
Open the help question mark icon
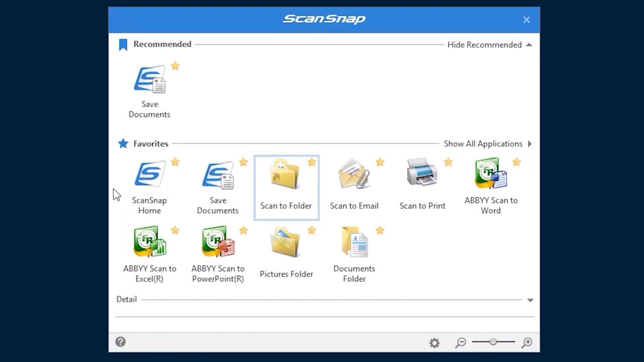coord(120,342)
